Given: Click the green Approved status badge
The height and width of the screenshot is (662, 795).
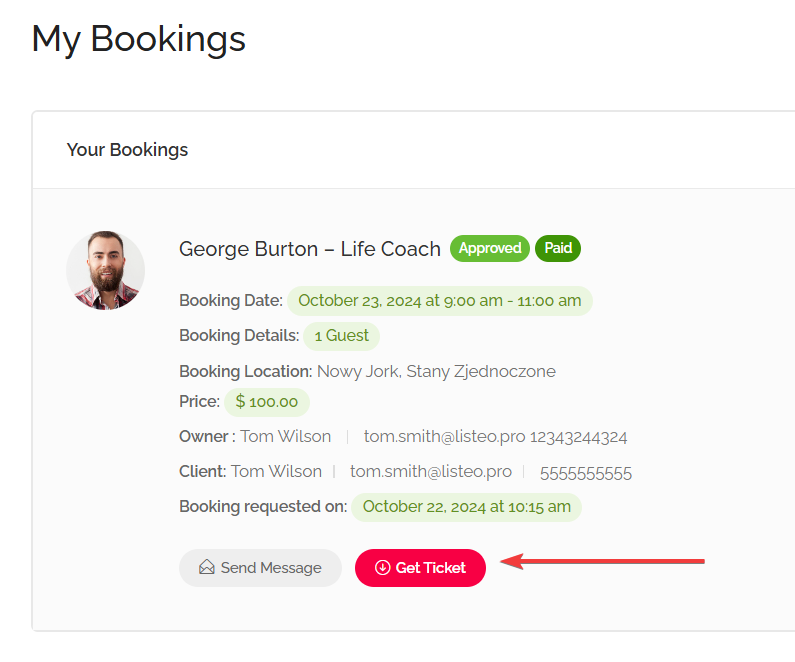Looking at the screenshot, I should pyautogui.click(x=490, y=248).
